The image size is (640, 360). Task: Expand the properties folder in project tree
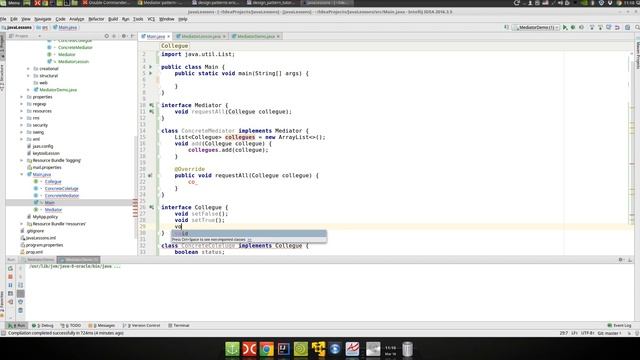pos(22,97)
